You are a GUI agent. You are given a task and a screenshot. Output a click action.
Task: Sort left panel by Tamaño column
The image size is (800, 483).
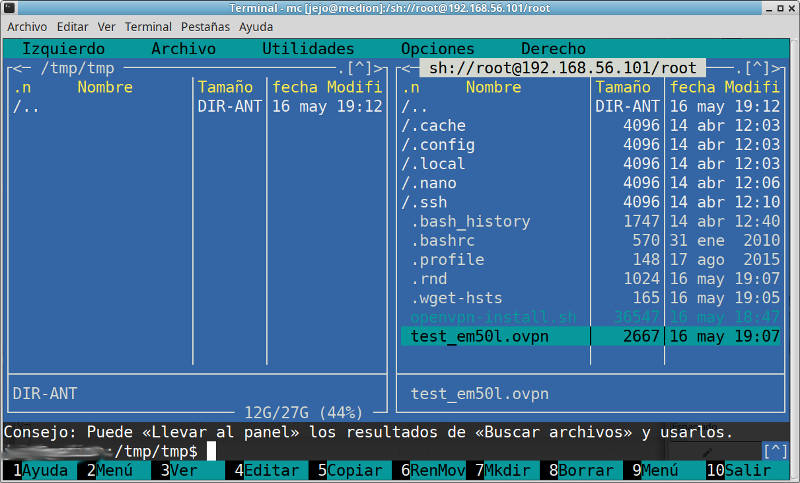pos(226,87)
